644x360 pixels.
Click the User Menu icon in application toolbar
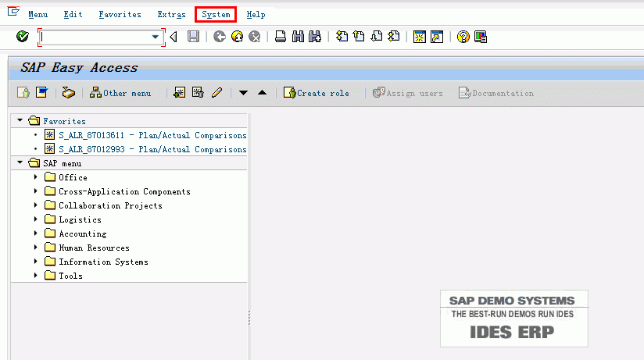pos(23,93)
